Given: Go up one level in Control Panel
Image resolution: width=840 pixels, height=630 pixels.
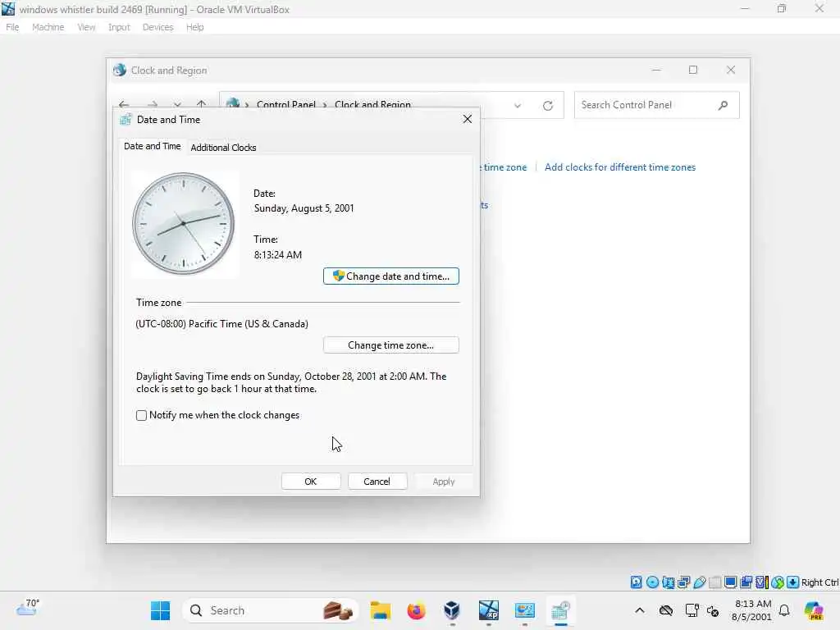Looking at the screenshot, I should pyautogui.click(x=202, y=104).
